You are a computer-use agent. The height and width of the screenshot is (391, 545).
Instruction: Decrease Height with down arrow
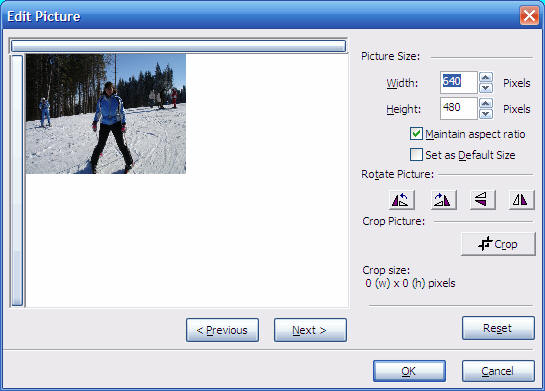[486, 114]
